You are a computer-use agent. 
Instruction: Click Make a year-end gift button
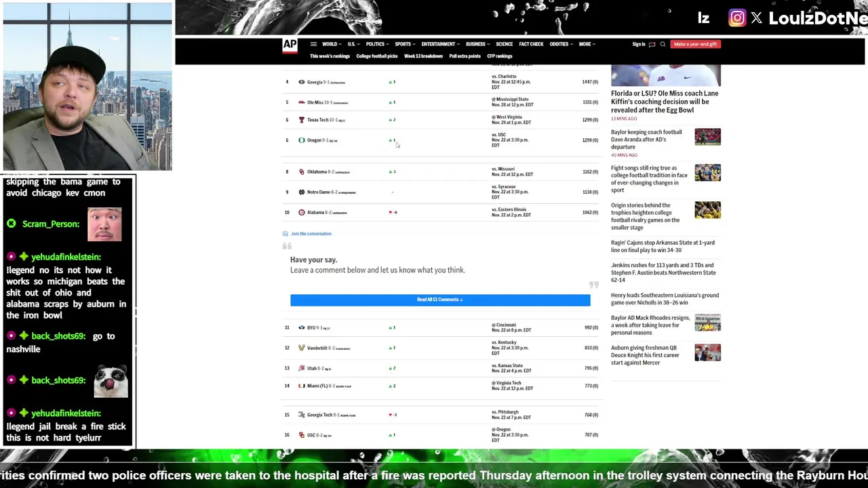click(x=695, y=44)
